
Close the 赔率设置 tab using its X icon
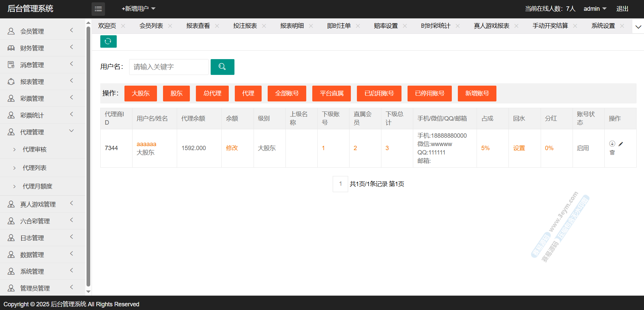[x=405, y=26]
